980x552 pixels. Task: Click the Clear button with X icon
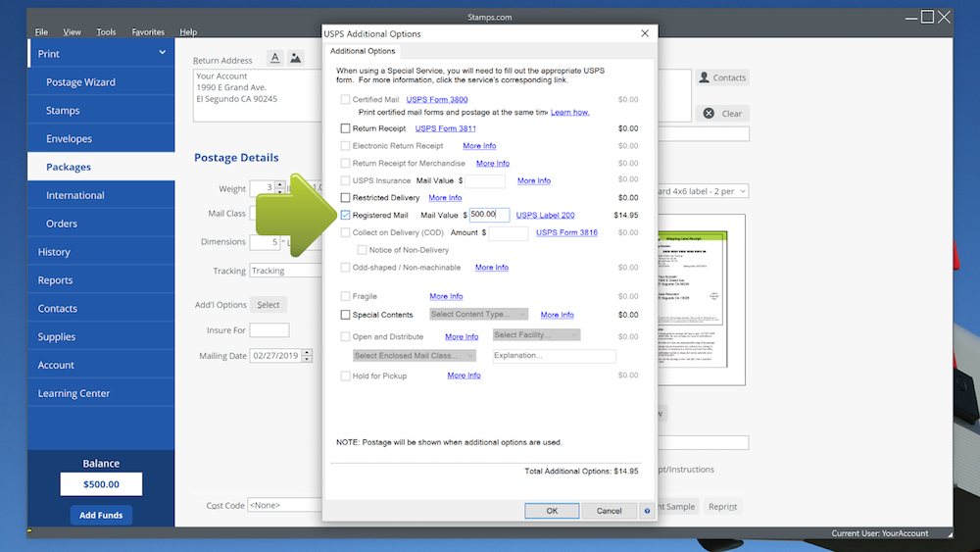click(x=722, y=114)
